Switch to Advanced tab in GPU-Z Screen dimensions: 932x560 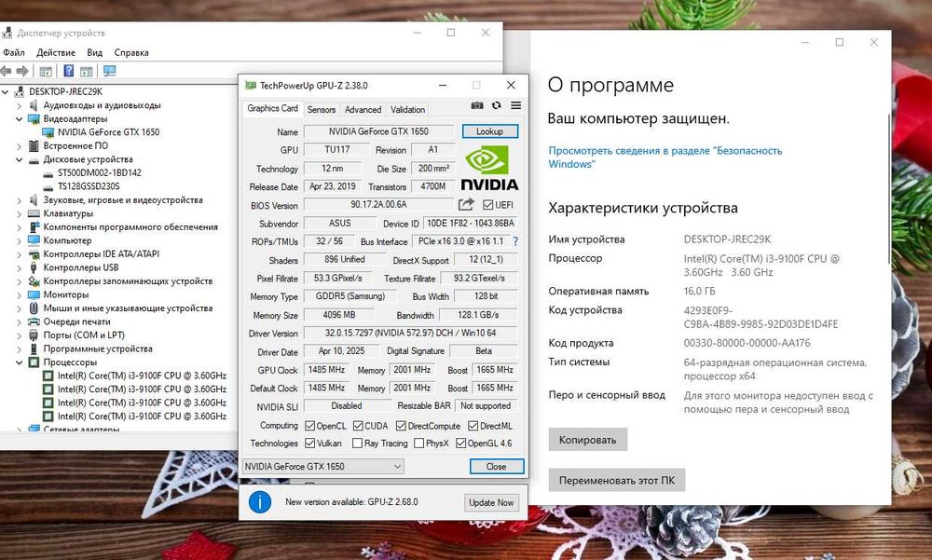pos(363,109)
